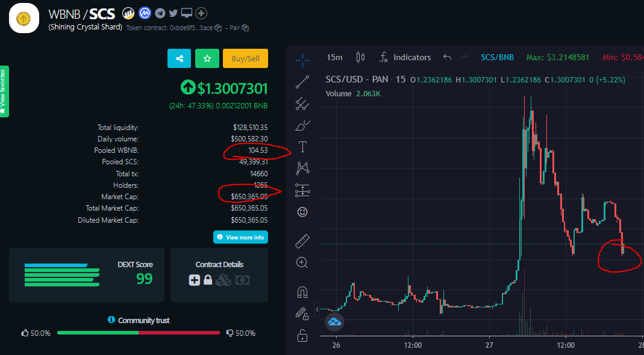Select the trend line drawing tool
Viewport: 644px width, 355px height.
coord(302,82)
